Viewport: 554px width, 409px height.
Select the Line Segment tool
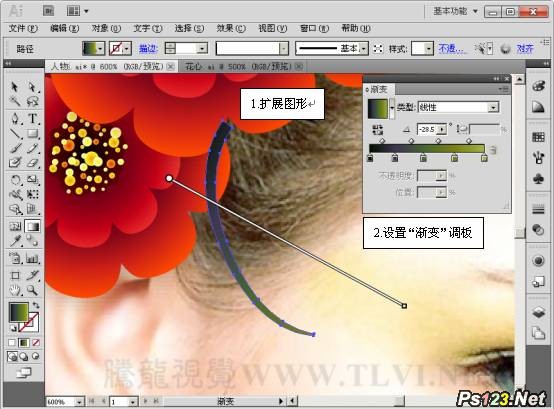(15, 133)
